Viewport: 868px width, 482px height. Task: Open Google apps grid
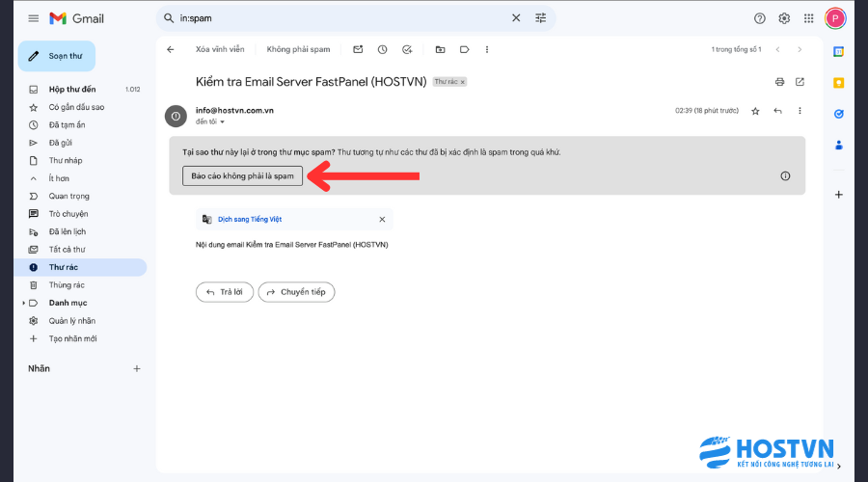(x=809, y=18)
